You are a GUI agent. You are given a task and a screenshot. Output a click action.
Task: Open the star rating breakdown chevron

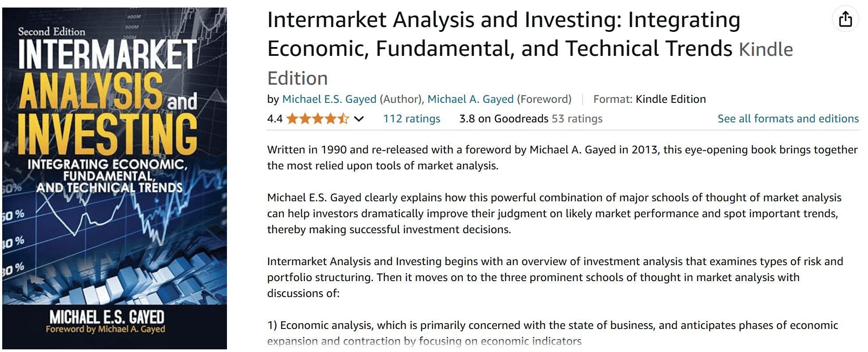[359, 119]
